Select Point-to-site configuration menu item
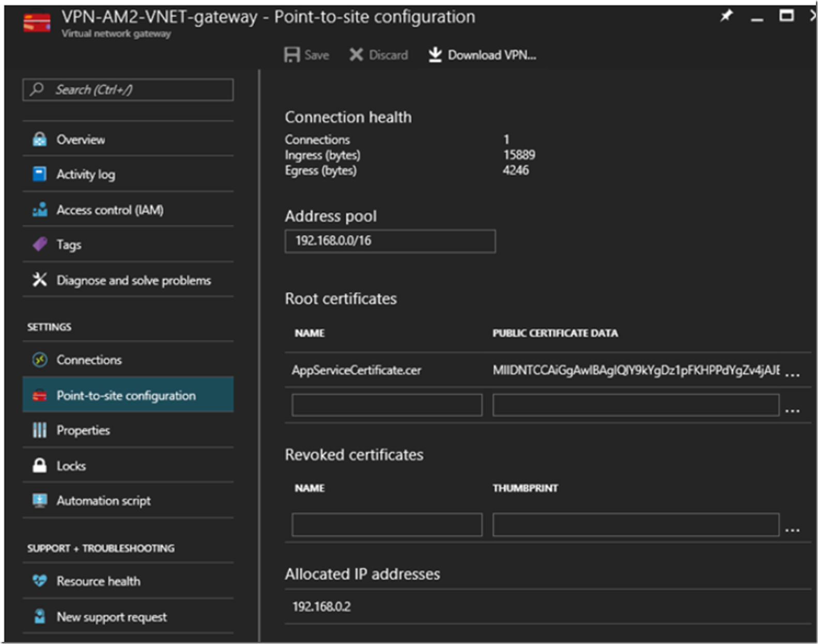818x644 pixels. coord(128,395)
